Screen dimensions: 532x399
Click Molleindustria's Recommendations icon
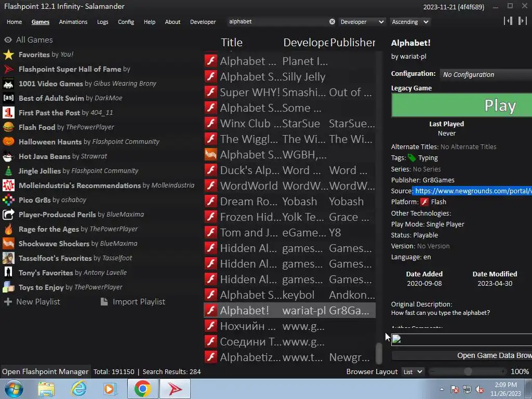(x=8, y=185)
